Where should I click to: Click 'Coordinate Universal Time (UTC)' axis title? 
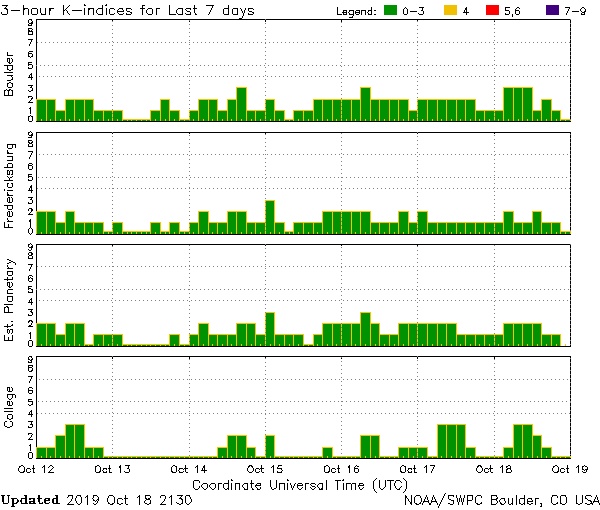point(300,486)
